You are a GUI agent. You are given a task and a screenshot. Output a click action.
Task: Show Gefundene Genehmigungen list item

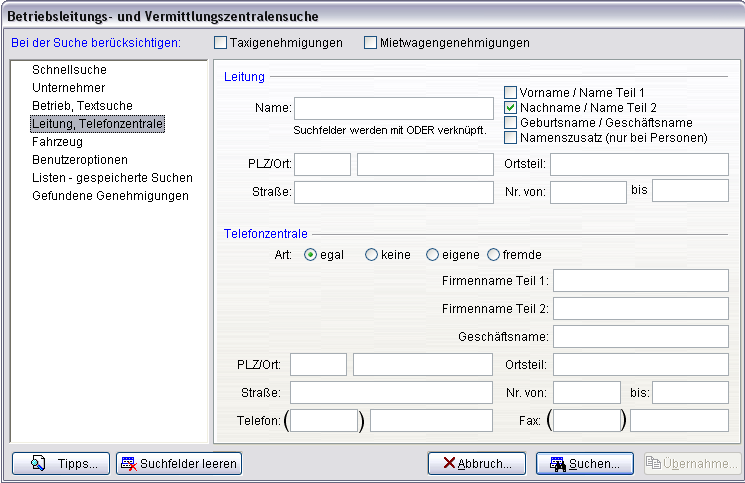(x=110, y=196)
